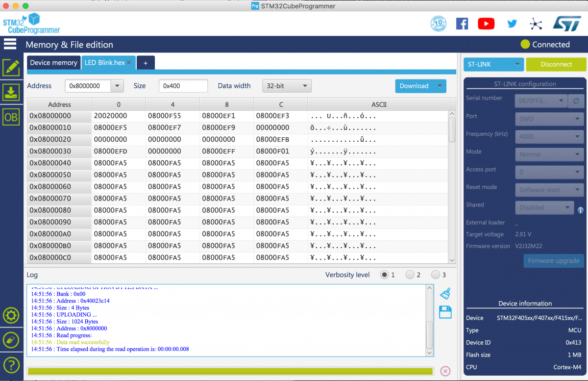
Task: Refresh the ST-LINK serial number list
Action: coord(576,102)
